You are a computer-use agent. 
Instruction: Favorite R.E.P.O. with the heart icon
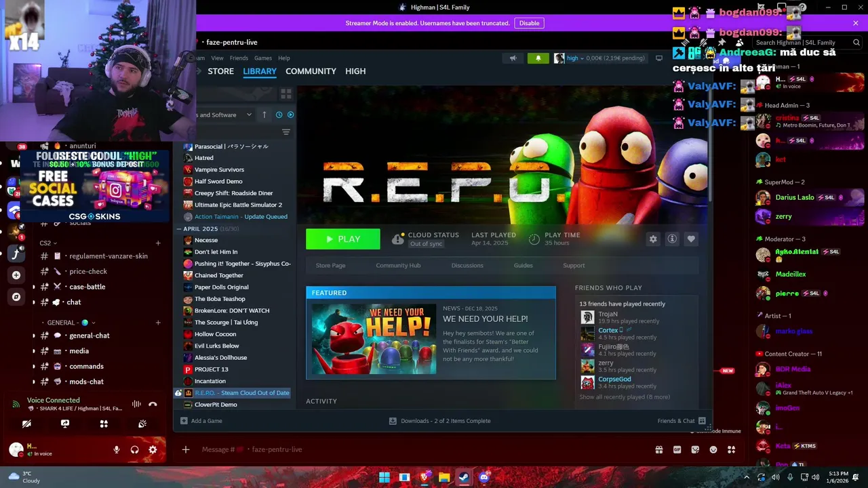click(x=691, y=239)
